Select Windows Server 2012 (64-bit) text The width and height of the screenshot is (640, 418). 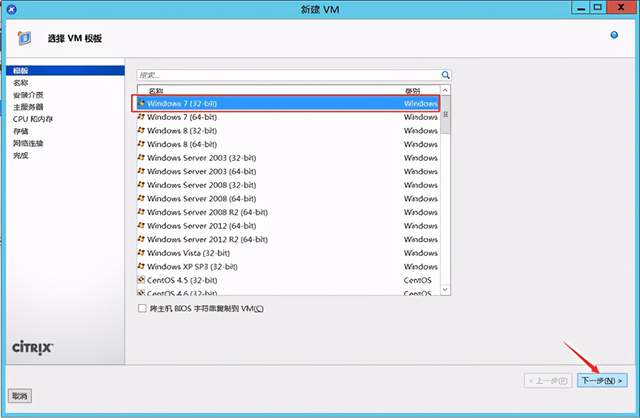click(x=201, y=225)
